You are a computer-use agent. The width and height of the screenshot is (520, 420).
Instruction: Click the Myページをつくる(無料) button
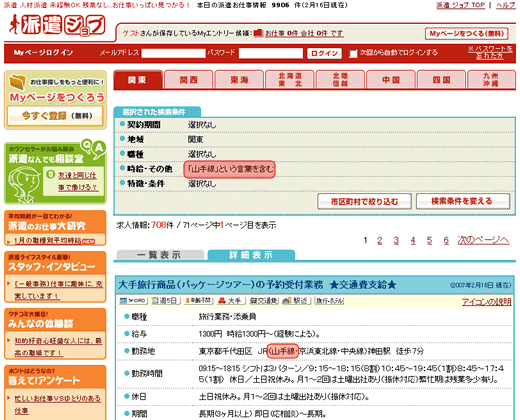click(x=466, y=33)
